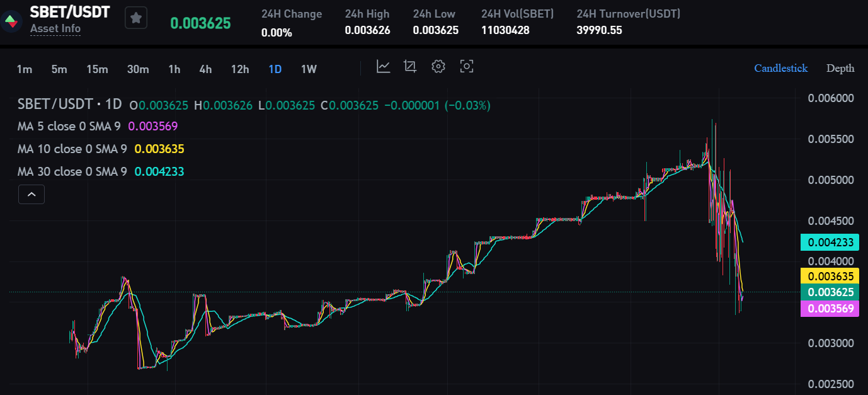868x395 pixels.
Task: Switch to Candlestick chart view
Action: pos(781,68)
